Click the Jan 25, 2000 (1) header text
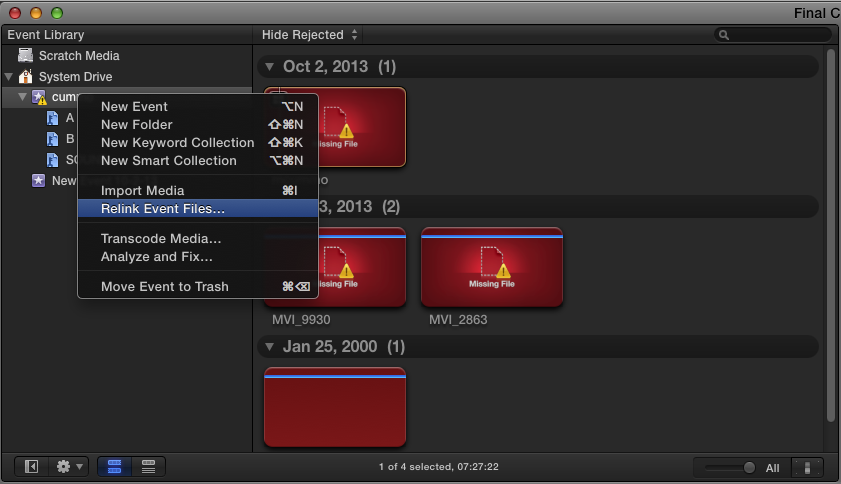Screen dimensions: 841x484 click(x=344, y=347)
